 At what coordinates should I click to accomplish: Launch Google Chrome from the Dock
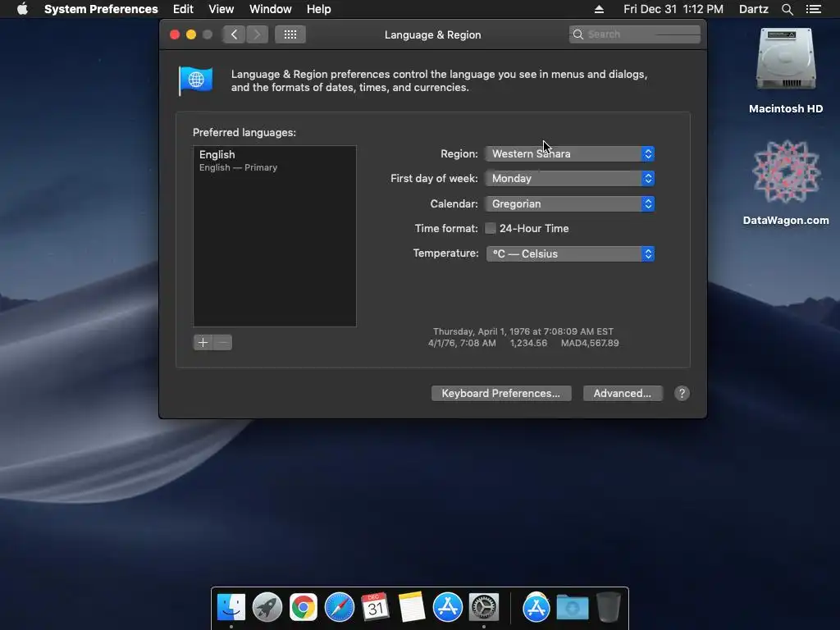(x=304, y=607)
